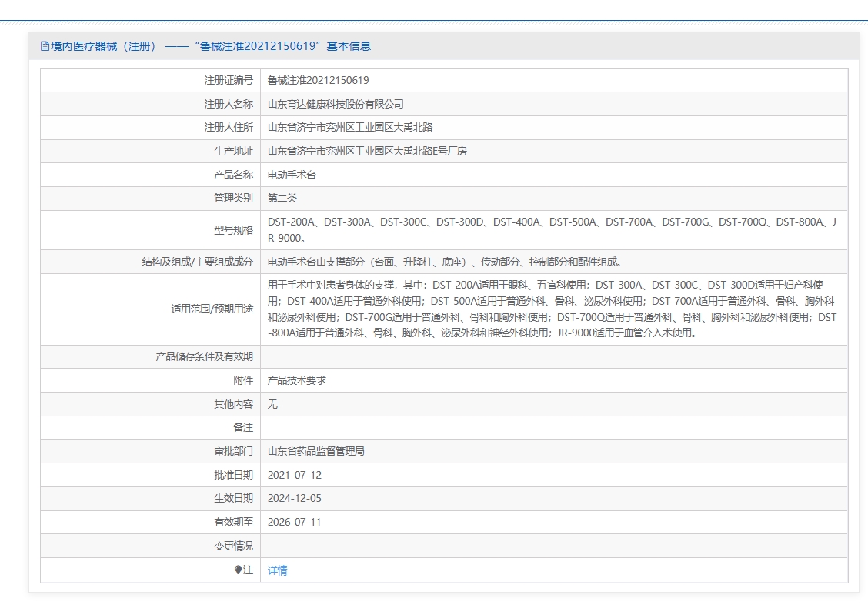Click the 产品储存条件及有效期 label
Viewport: 868px width, 605px height.
[x=204, y=357]
